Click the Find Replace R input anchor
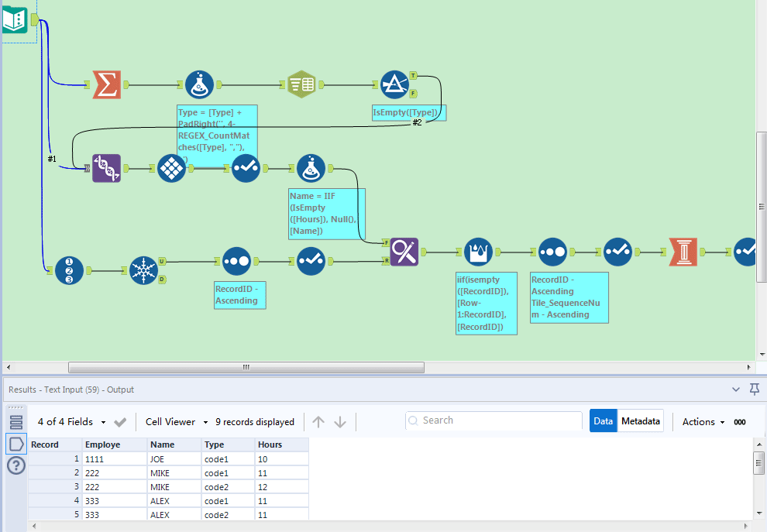This screenshot has width=767, height=532. tap(387, 261)
